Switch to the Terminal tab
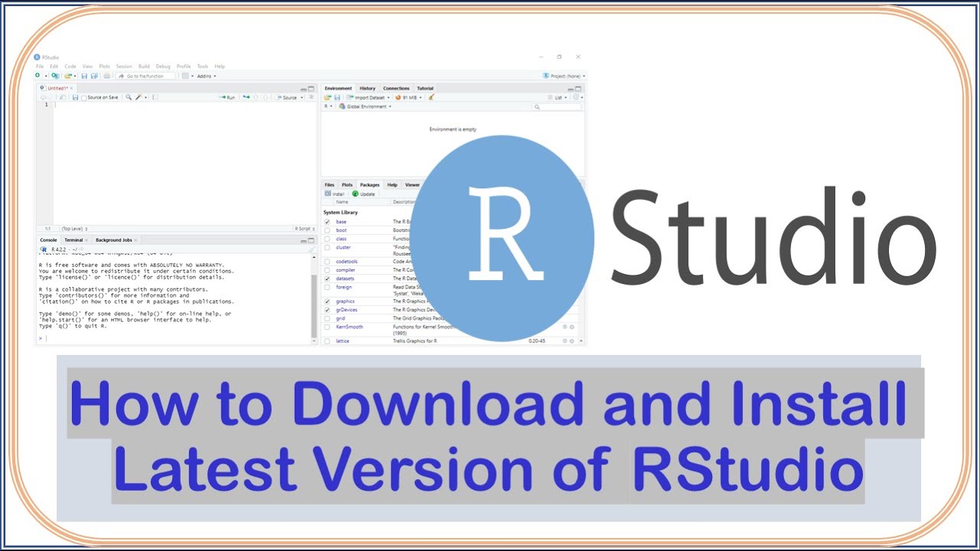 73,240
